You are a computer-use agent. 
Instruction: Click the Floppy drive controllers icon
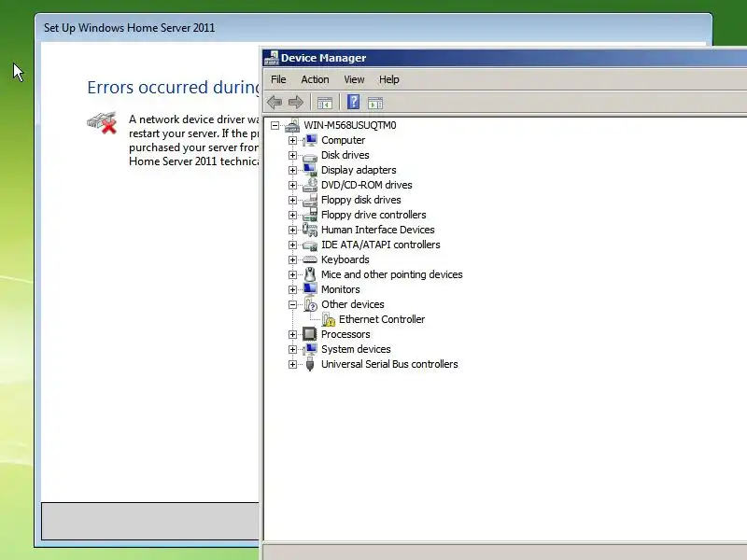pos(310,215)
